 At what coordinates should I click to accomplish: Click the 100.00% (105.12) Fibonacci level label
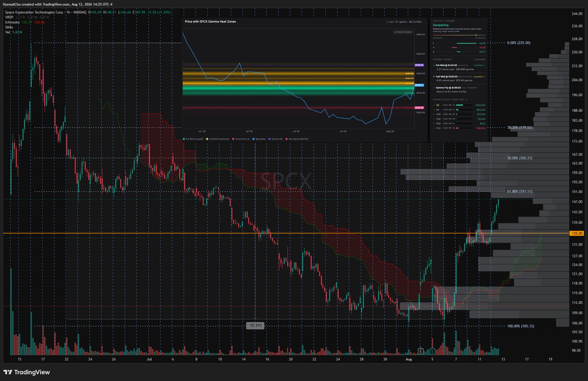pos(520,326)
